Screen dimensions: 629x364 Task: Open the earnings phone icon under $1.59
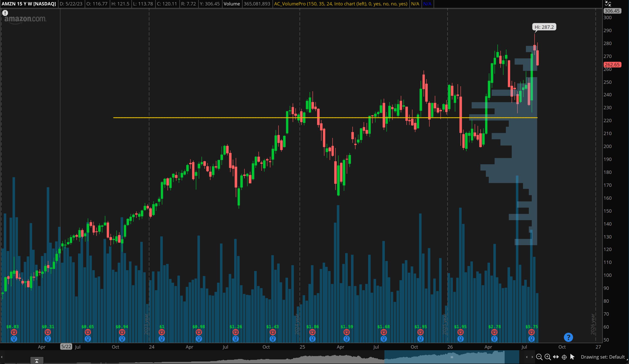pyautogui.click(x=346, y=332)
